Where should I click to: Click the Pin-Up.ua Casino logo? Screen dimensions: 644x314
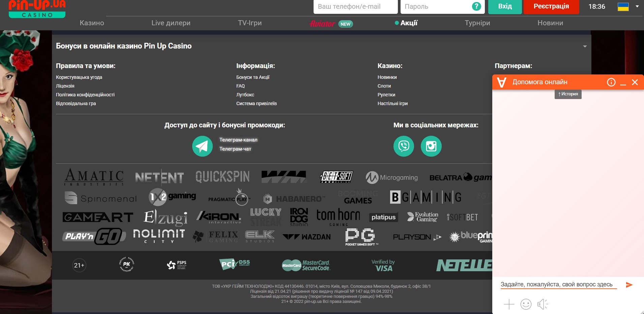[37, 9]
